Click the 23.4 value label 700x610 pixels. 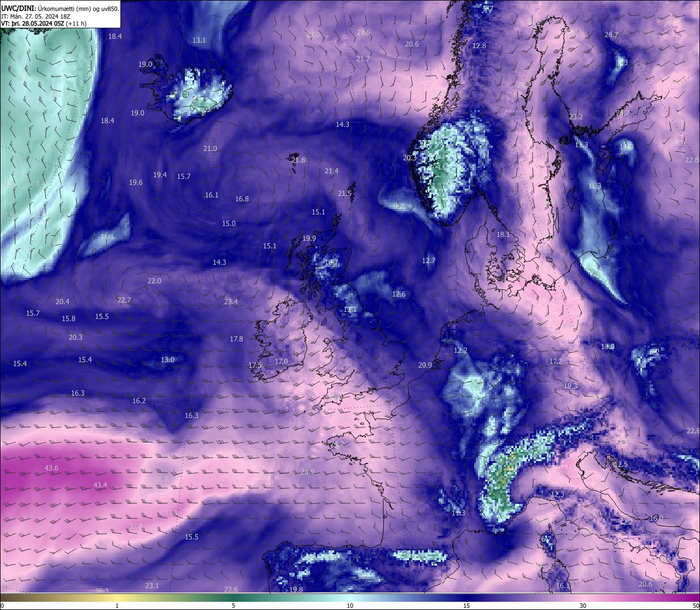231,302
